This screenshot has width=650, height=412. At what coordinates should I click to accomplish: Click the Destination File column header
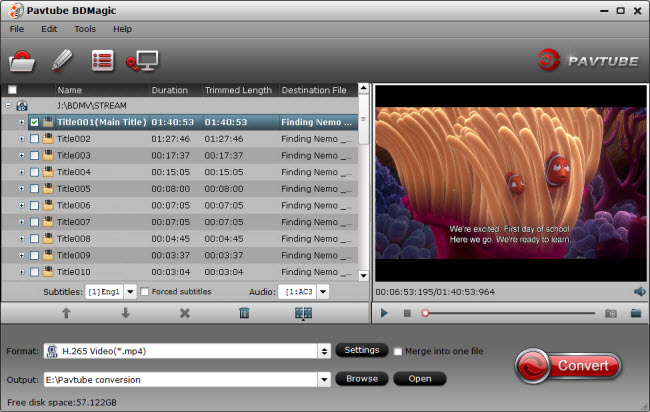[x=318, y=90]
